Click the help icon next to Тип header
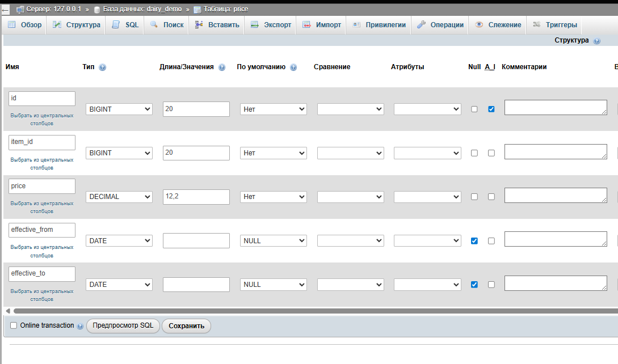Screen dimensions: 618x364 [102, 67]
